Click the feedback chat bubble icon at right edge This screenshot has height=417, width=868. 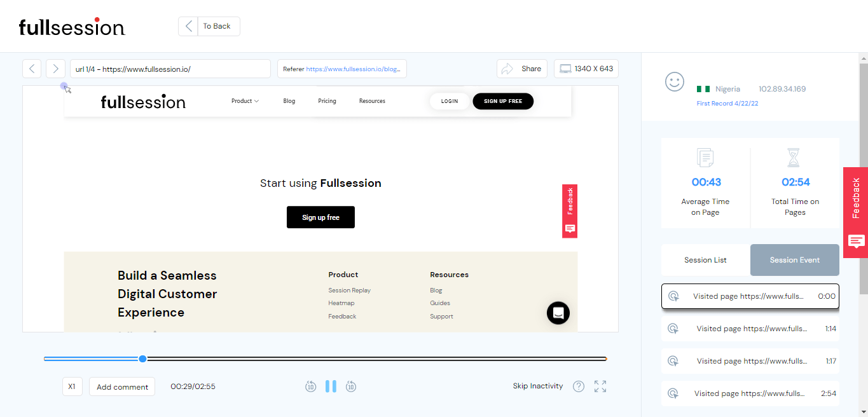pyautogui.click(x=856, y=241)
